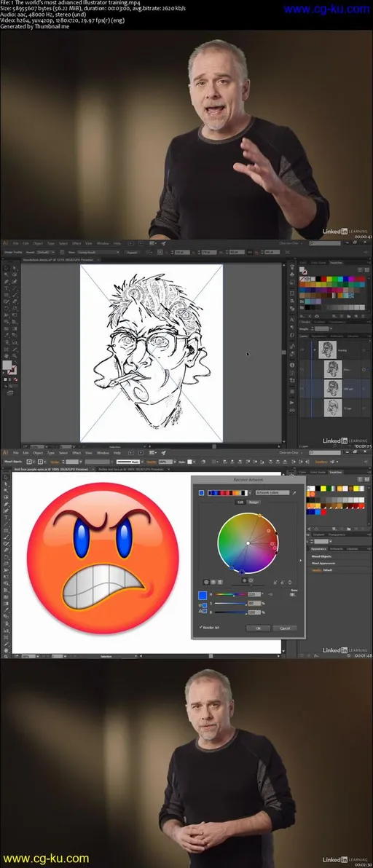Show brightness and hue on the wheel
373x868 pixels.
click(251, 580)
